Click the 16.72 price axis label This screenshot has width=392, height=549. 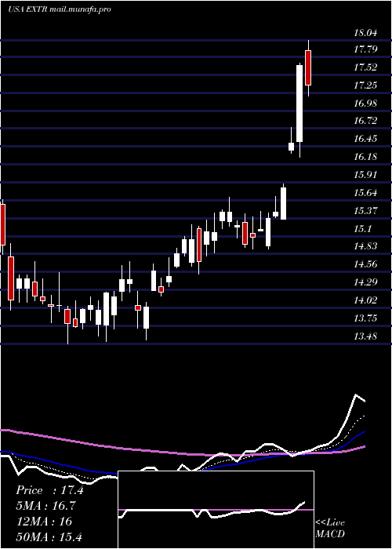(365, 121)
